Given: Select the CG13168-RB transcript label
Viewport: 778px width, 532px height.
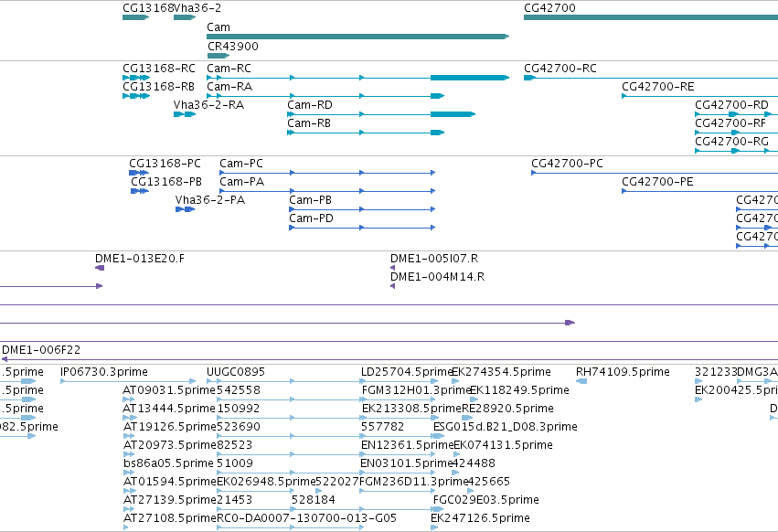Looking at the screenshot, I should (159, 86).
